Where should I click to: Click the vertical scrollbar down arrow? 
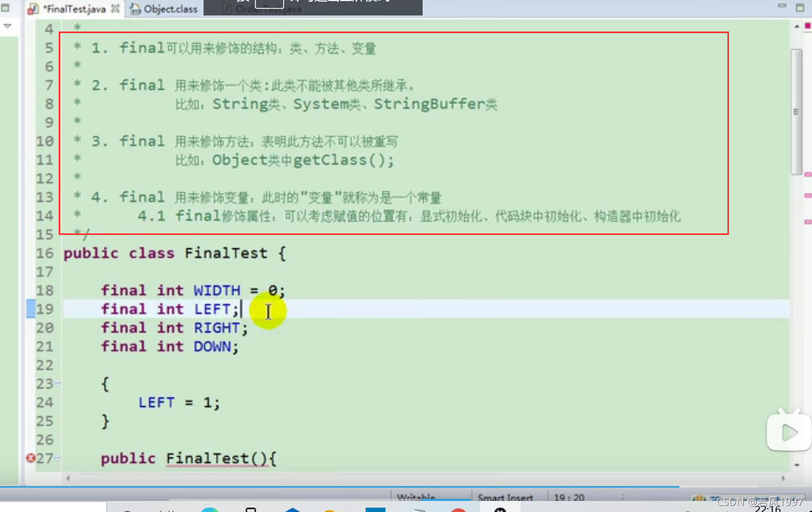tap(797, 465)
